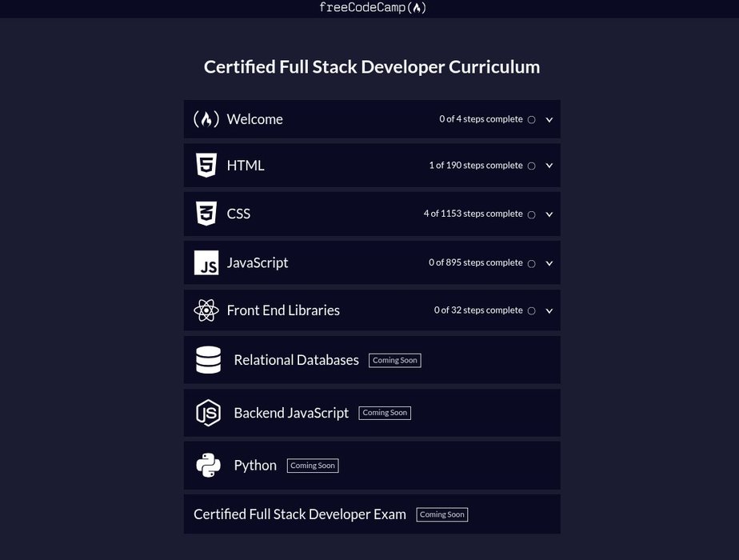The width and height of the screenshot is (739, 560).
Task: Click Certified Full Stack Developer Exam title
Action: 300,514
